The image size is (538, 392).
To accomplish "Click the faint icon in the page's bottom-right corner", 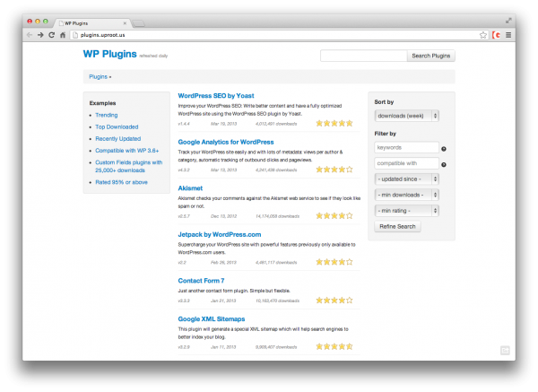I will pyautogui.click(x=505, y=350).
